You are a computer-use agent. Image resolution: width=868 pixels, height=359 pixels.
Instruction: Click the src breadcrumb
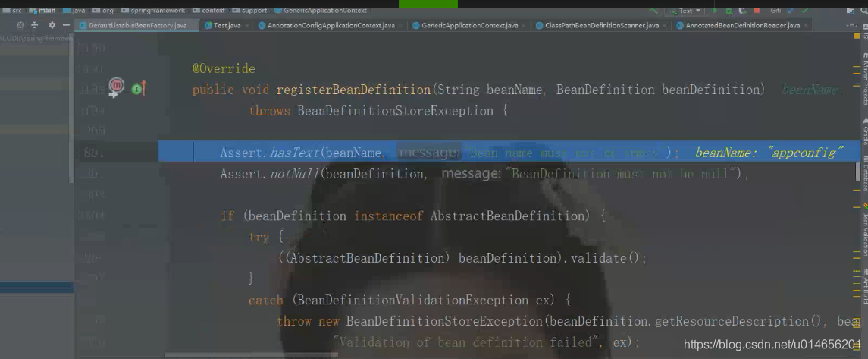(x=14, y=11)
